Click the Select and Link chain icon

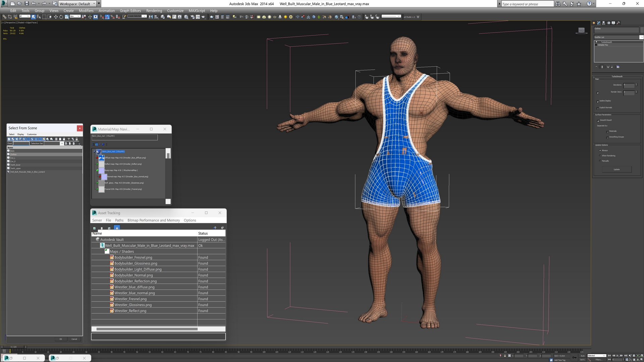coord(4,17)
